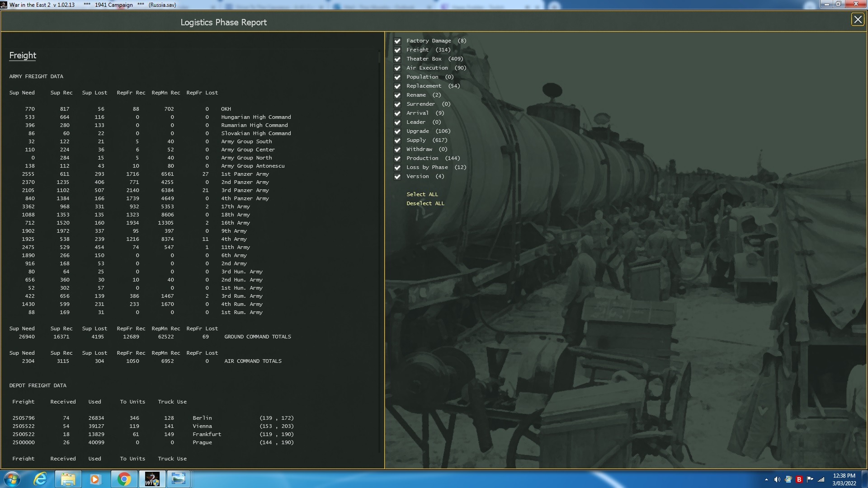Click the DEPOT FREIGHT DATA heading
This screenshot has height=488, width=868.
(x=38, y=385)
